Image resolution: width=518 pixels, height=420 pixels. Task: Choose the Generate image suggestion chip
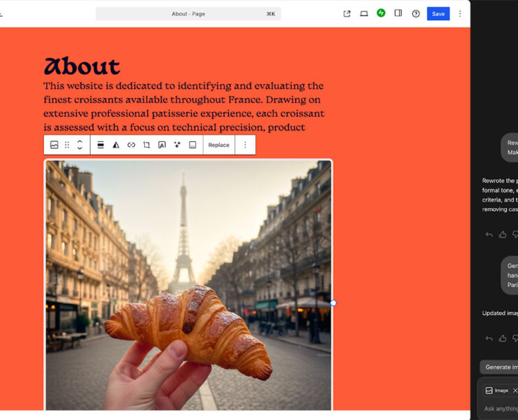[x=499, y=367]
